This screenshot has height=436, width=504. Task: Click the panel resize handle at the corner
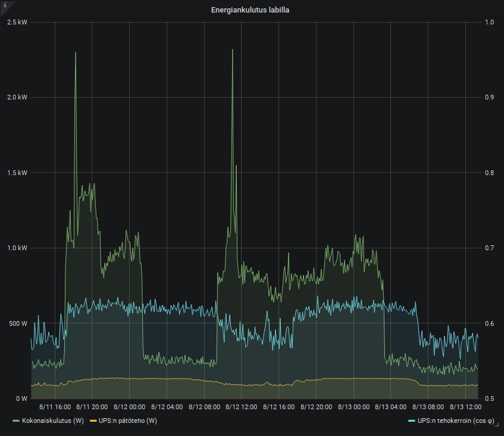tap(497, 425)
